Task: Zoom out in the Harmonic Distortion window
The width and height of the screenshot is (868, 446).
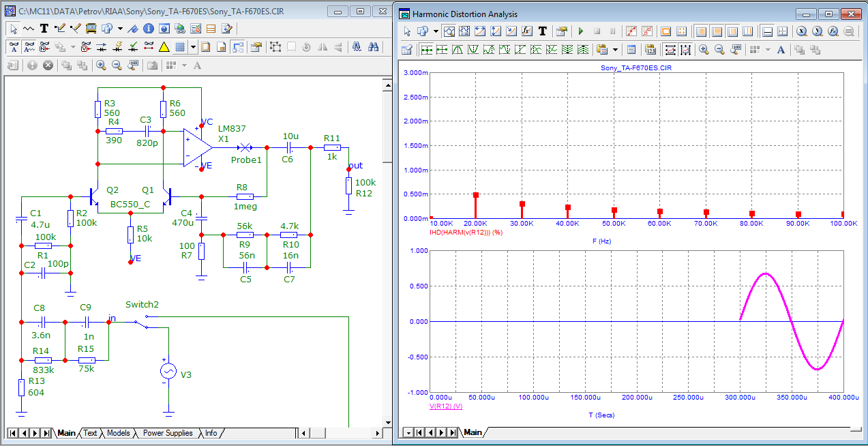Action: [x=719, y=50]
